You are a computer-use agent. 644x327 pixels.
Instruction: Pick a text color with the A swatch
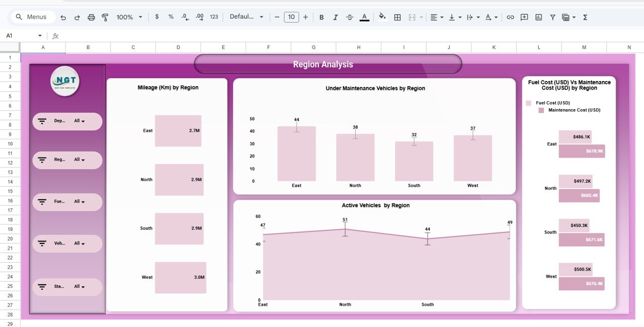click(364, 17)
